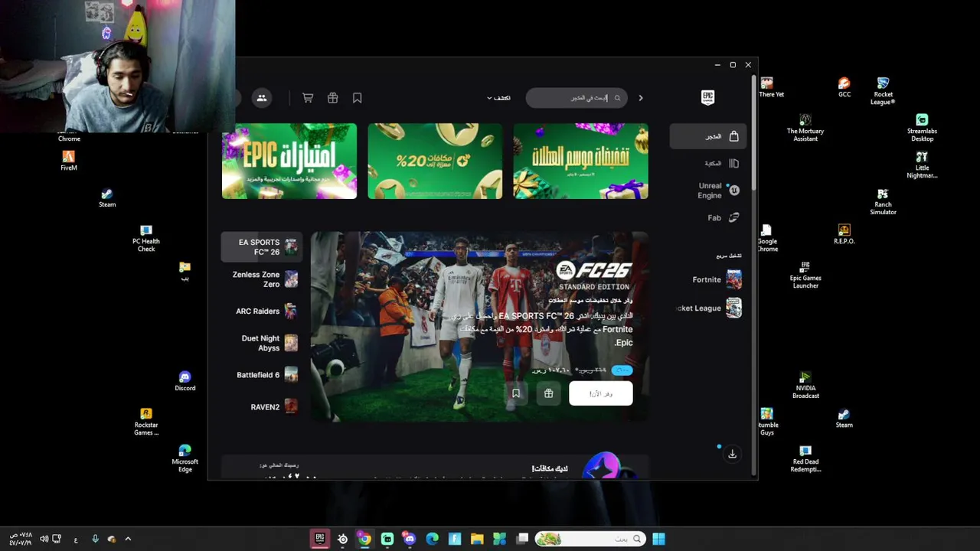Expand the Discover dropdown in the store

tap(498, 98)
